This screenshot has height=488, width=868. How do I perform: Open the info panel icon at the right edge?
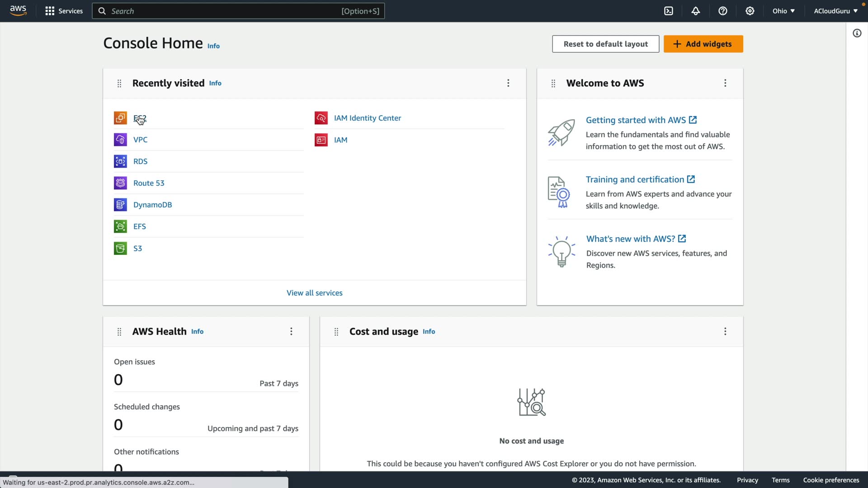pos(857,33)
